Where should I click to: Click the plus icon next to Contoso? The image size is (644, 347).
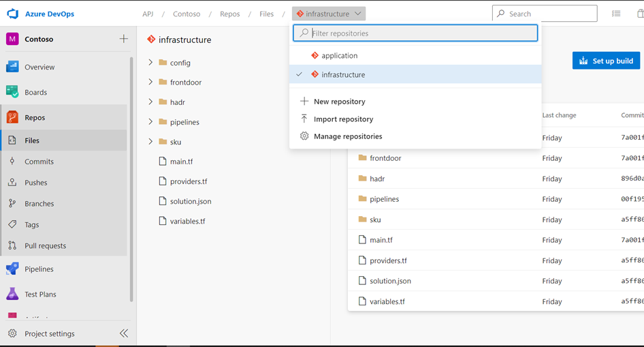123,39
